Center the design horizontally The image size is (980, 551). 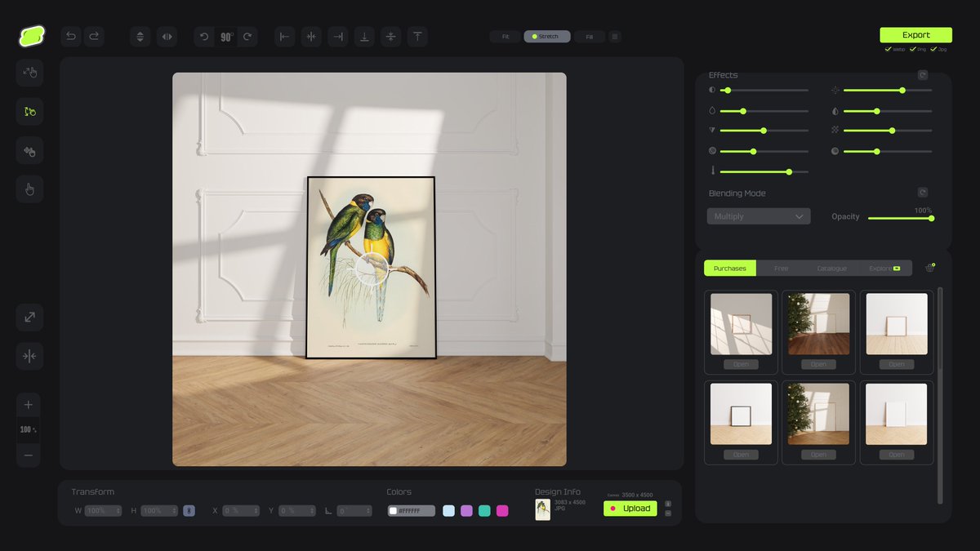[311, 37]
